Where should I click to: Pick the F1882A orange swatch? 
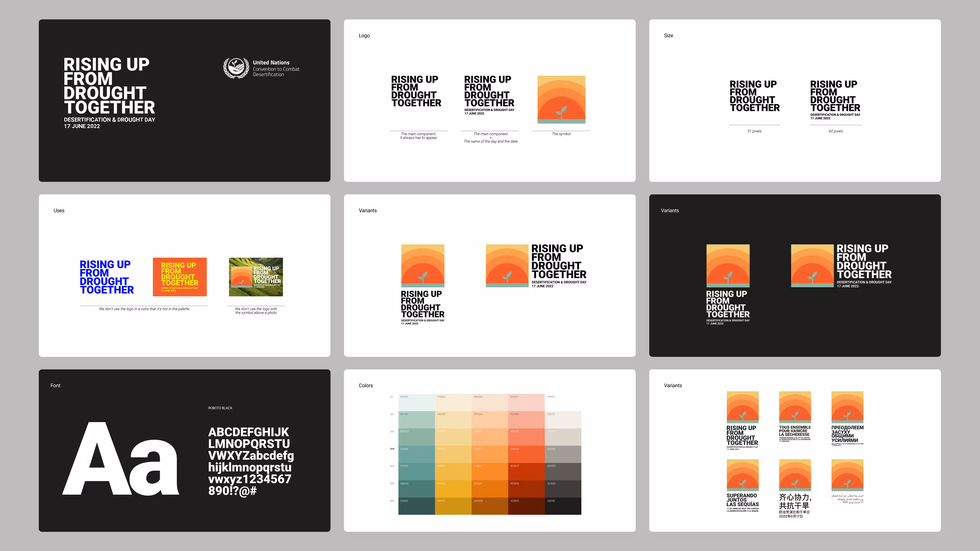[x=490, y=471]
